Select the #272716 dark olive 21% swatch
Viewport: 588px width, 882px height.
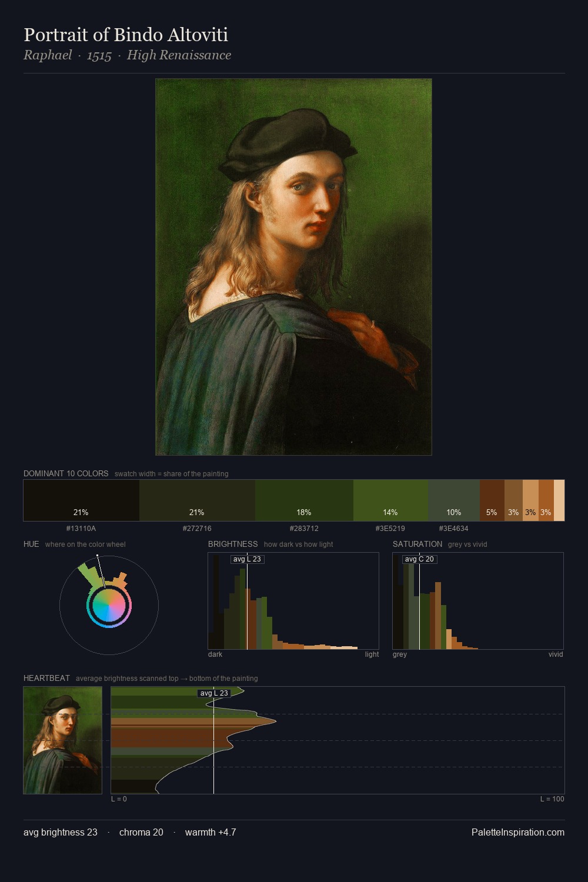pyautogui.click(x=197, y=500)
